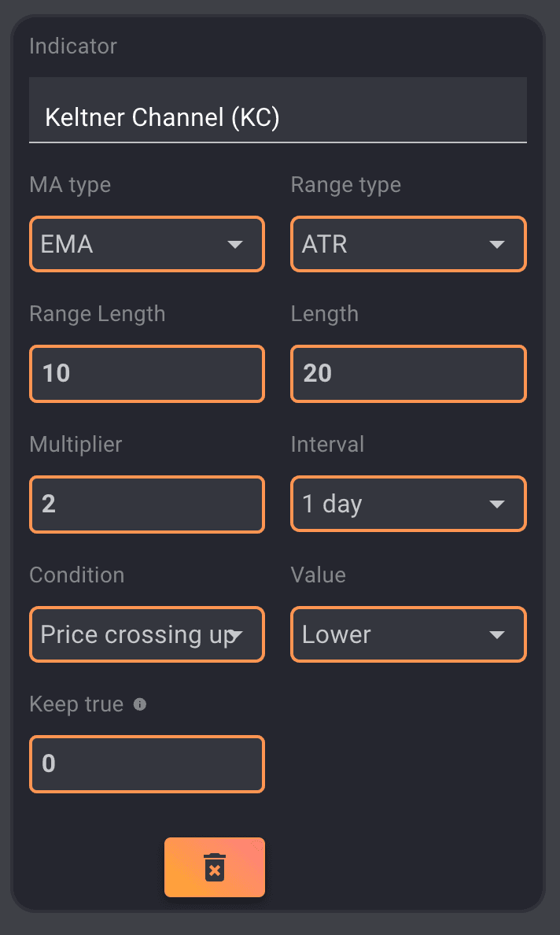The image size is (560, 935).
Task: Open the EMA moving average selector
Action: (134, 245)
